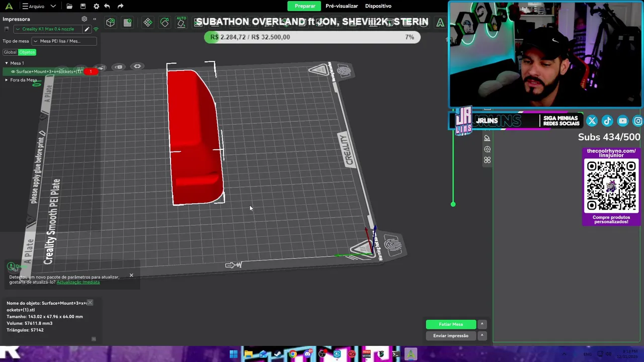Click the Actualização Imediata link

(78, 282)
